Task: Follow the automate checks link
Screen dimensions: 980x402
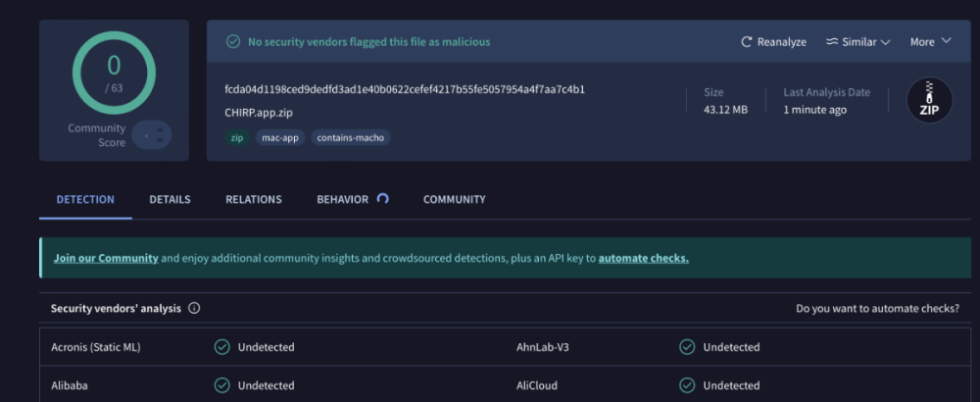Action: coord(643,258)
